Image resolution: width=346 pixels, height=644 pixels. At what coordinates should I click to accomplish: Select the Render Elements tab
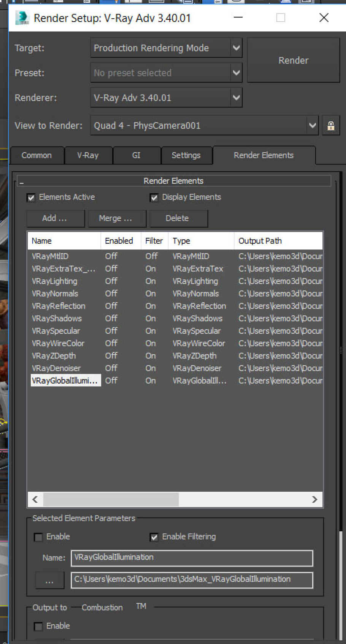264,155
